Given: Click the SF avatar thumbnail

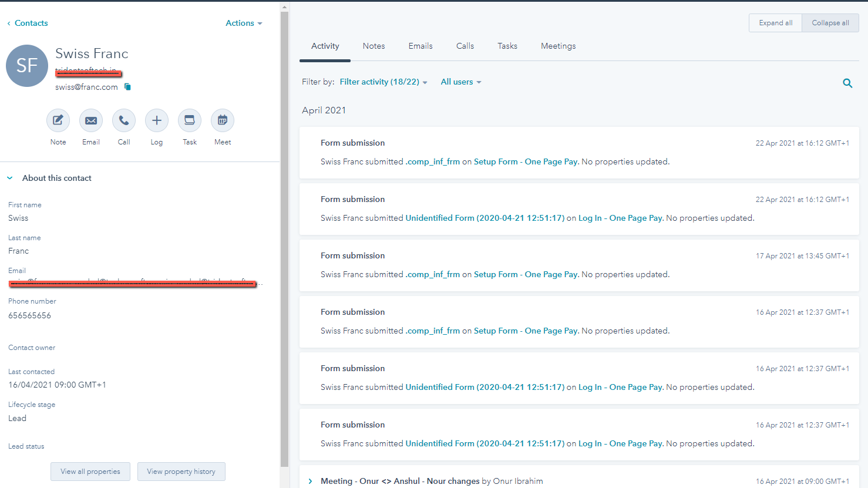Looking at the screenshot, I should pyautogui.click(x=27, y=65).
